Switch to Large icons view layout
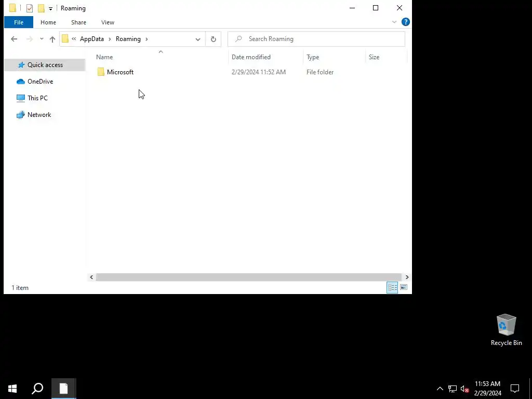Image resolution: width=532 pixels, height=399 pixels. 403,287
